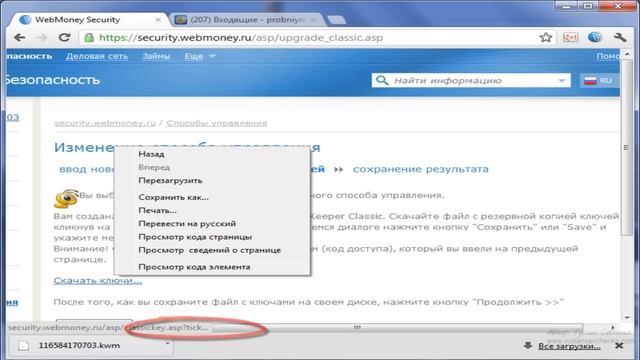Switch to the (207) Входящие tab
Viewport: 640px width, 360px height.
(247, 20)
